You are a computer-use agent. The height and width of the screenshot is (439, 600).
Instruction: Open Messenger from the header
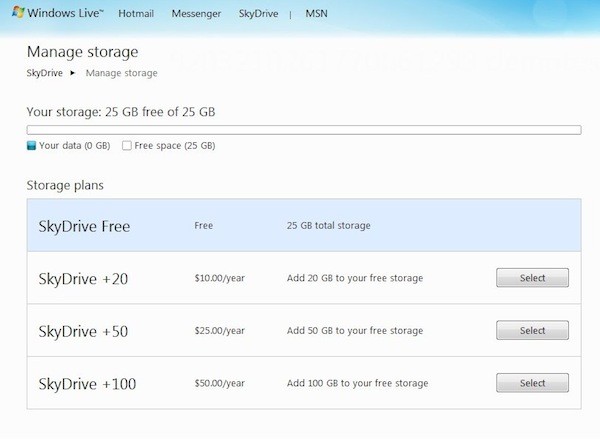pyautogui.click(x=196, y=14)
